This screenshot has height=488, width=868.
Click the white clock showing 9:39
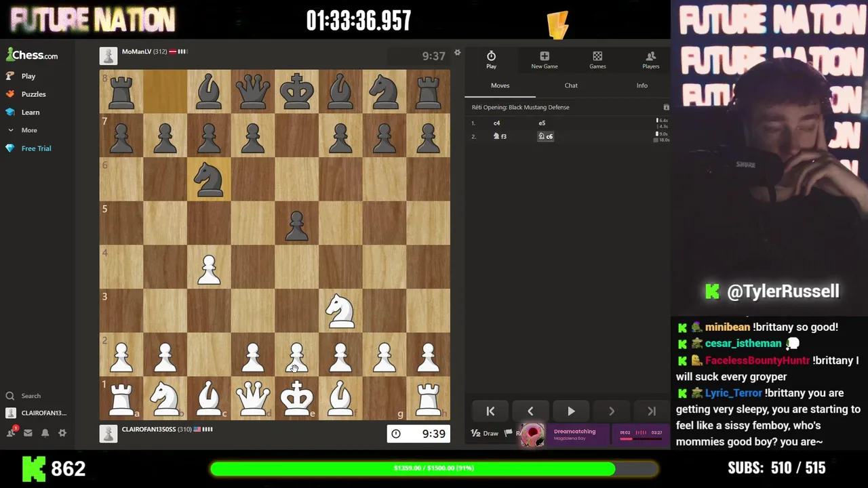coord(418,434)
